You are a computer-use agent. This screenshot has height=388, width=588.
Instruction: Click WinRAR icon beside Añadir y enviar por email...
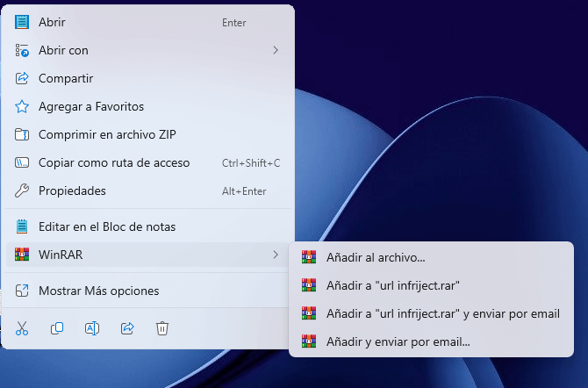pos(309,341)
